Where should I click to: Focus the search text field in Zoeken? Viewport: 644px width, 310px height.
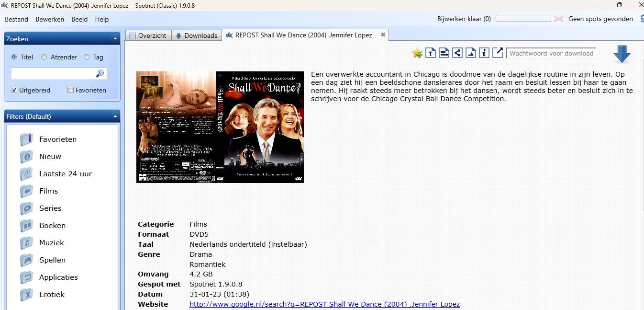[x=53, y=74]
